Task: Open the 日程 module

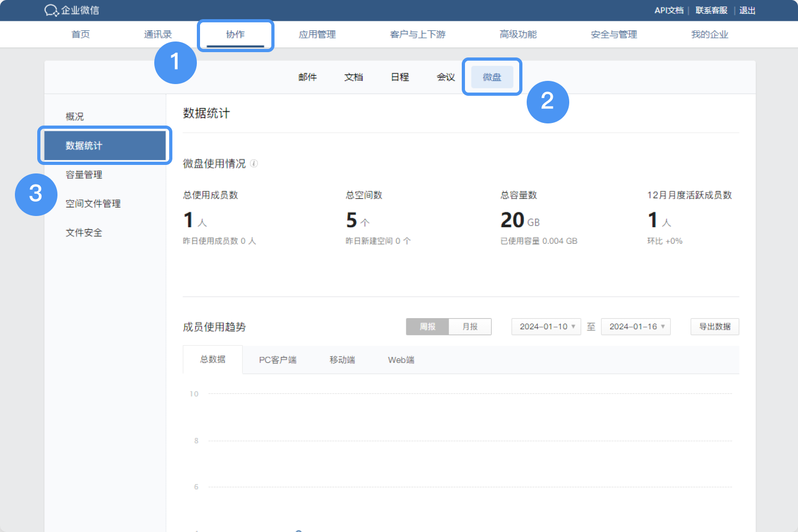Action: pyautogui.click(x=400, y=77)
